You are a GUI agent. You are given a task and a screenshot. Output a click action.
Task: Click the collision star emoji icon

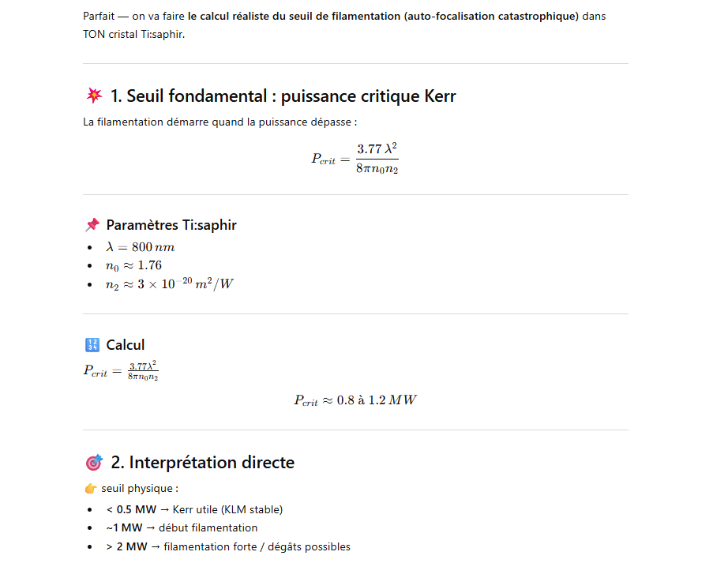click(x=94, y=96)
